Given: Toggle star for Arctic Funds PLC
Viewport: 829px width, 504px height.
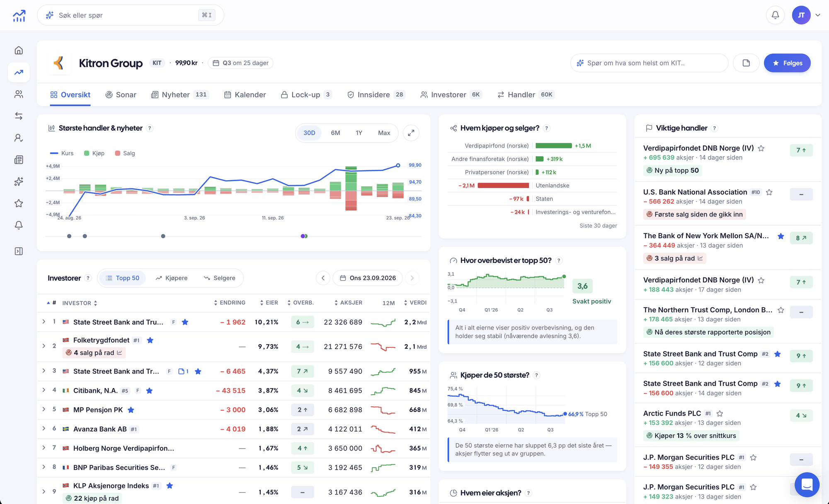Looking at the screenshot, I should coord(720,413).
